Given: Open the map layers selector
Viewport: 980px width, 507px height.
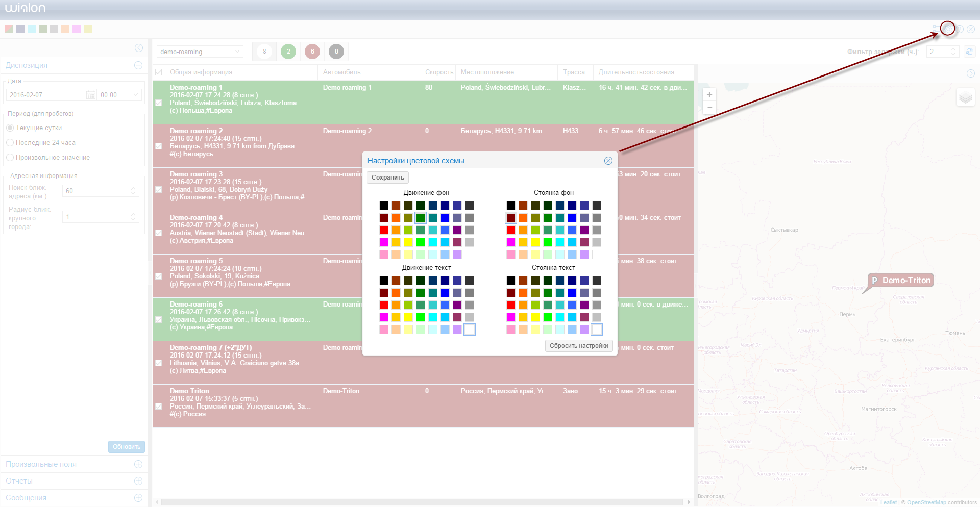Looking at the screenshot, I should pyautogui.click(x=965, y=97).
